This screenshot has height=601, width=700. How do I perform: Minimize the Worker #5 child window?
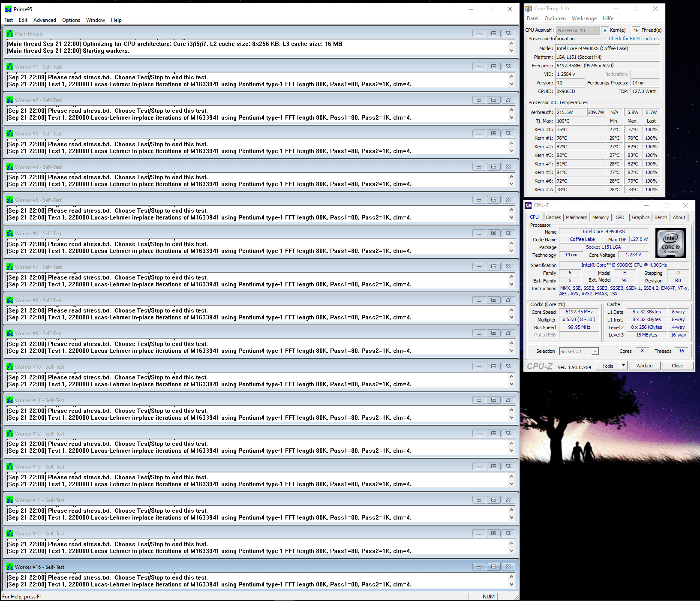pos(479,200)
